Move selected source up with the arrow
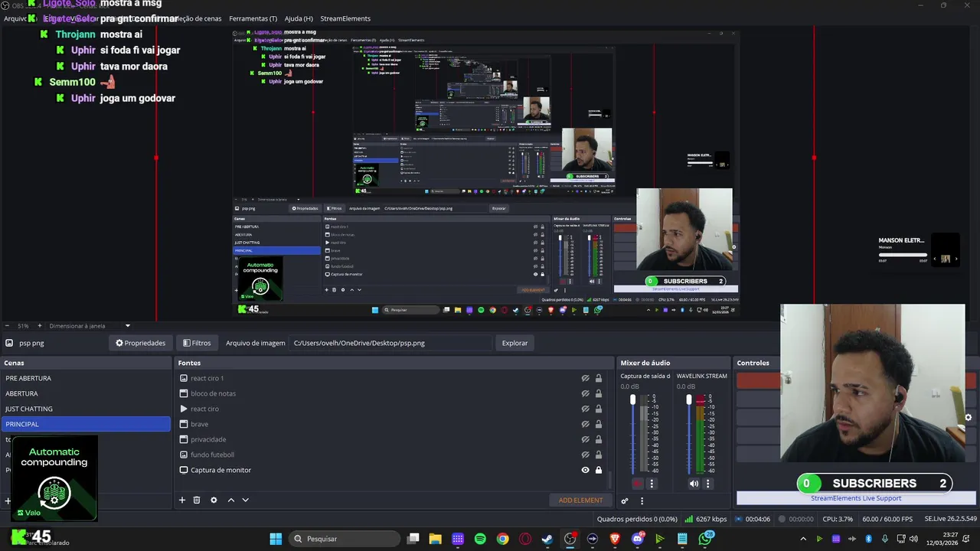The width and height of the screenshot is (980, 551). [231, 500]
